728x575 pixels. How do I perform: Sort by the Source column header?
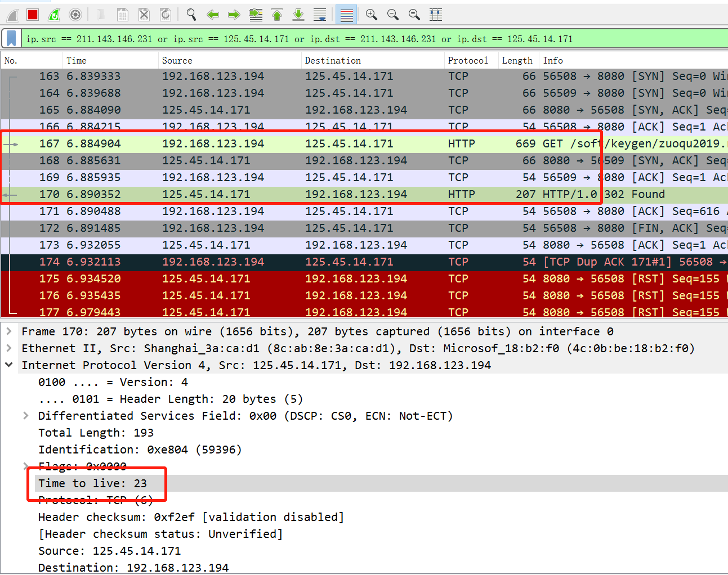[x=230, y=60]
